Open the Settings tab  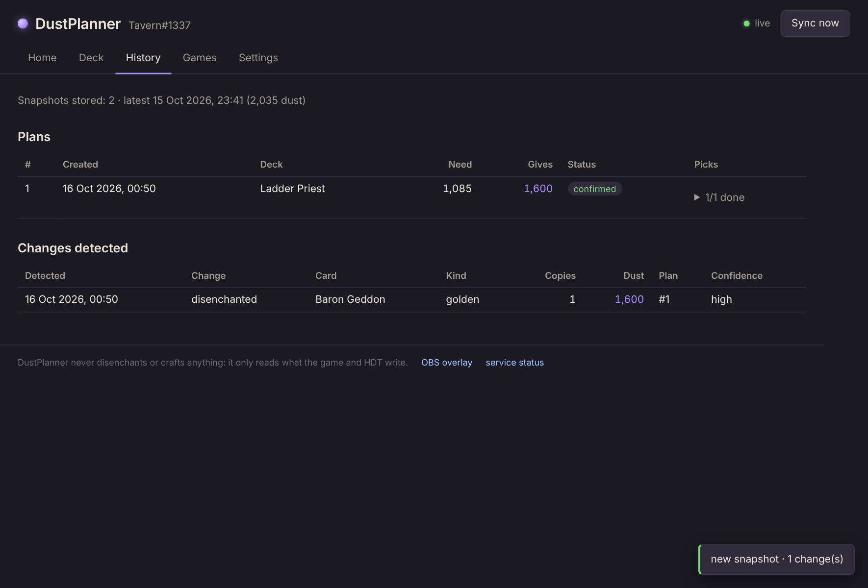pos(258,58)
